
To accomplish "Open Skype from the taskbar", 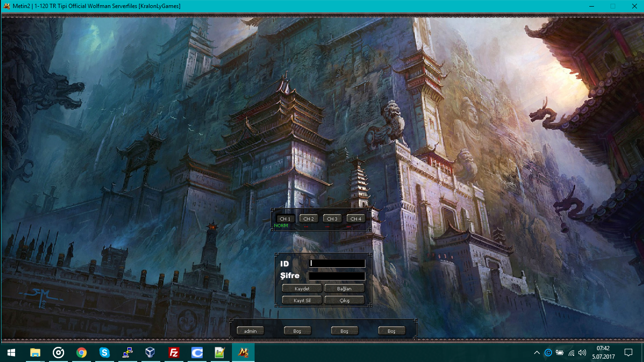I will tap(105, 353).
